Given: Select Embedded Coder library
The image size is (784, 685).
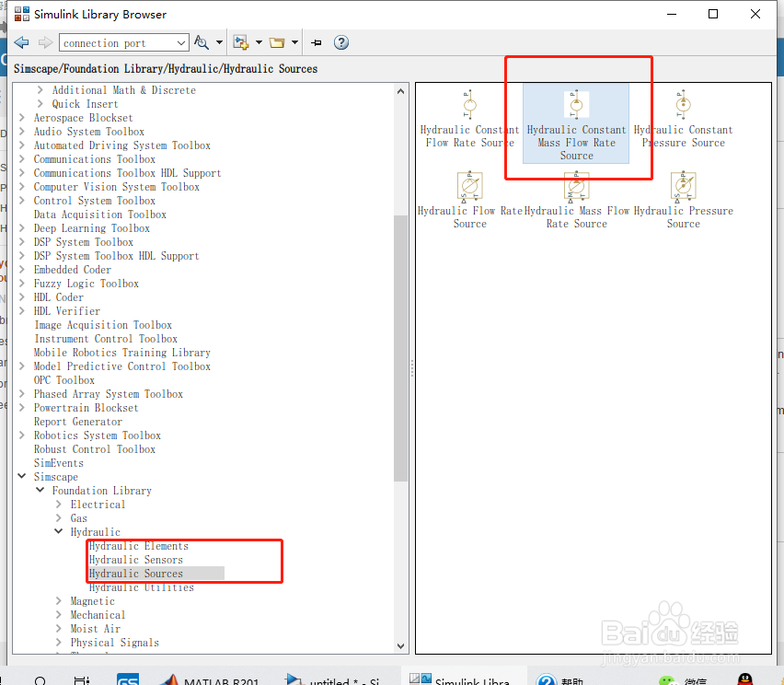Looking at the screenshot, I should 73,270.
